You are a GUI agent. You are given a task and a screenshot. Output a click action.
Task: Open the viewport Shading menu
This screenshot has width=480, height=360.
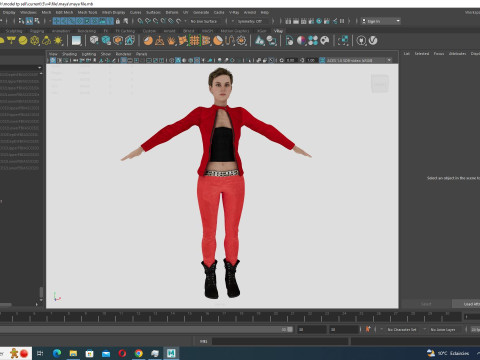(x=69, y=54)
